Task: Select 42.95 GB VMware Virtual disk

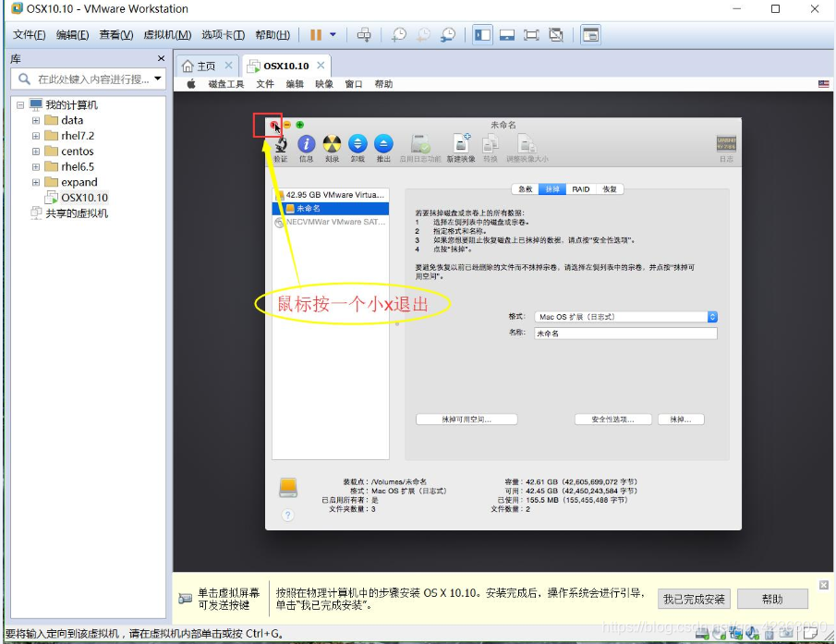Action: point(331,195)
